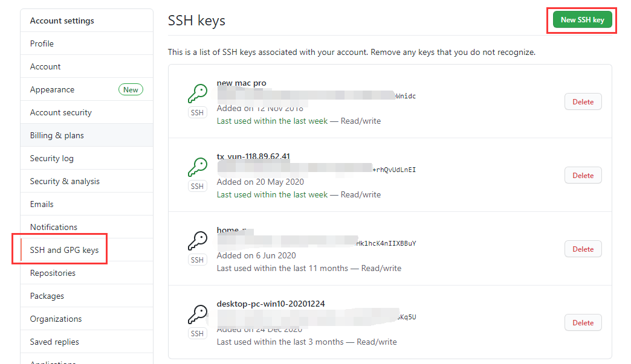Screen dimensions: 631x364
Task: Click the SSH badge for the desktop-pc key
Action: (x=197, y=333)
